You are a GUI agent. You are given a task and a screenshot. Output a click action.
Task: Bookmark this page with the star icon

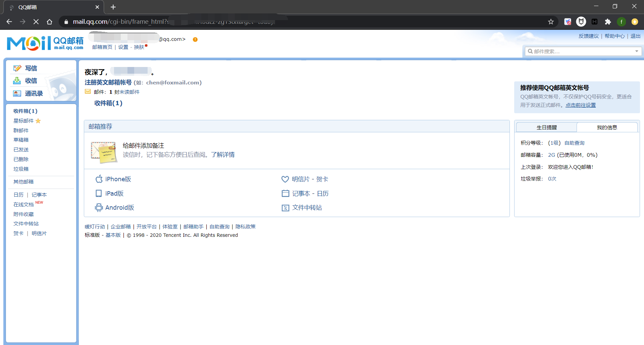click(x=551, y=22)
